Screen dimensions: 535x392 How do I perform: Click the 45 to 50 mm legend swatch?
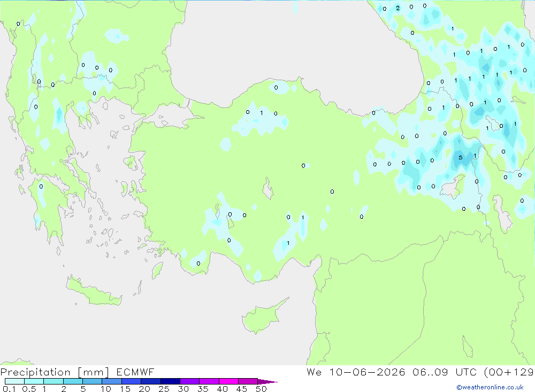pos(248,381)
